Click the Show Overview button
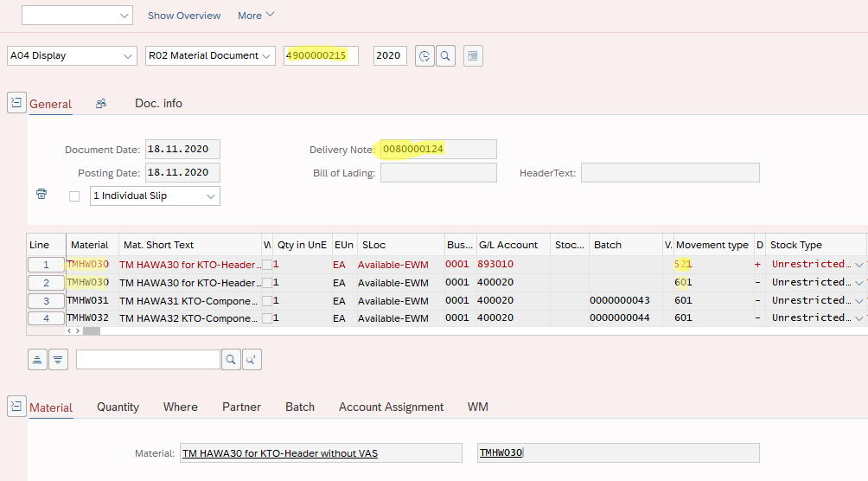 (x=184, y=16)
